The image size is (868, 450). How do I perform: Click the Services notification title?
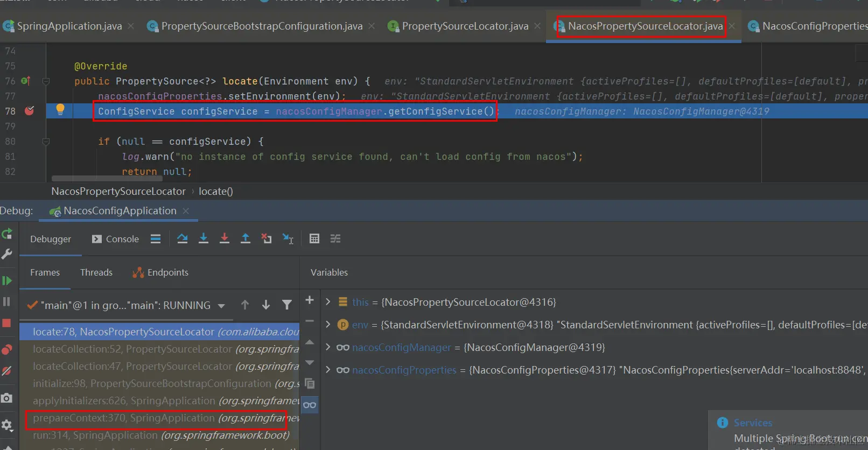pos(753,423)
